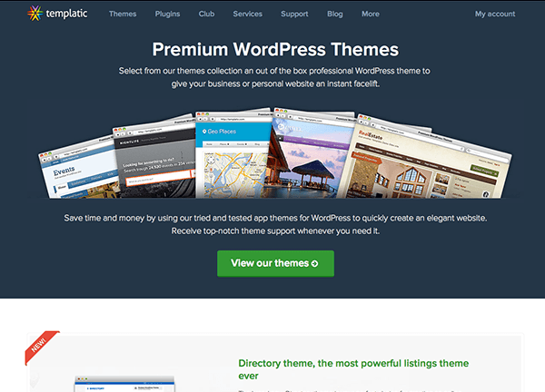Click the tropical resort theme preview
This screenshot has width=545, height=392.
click(x=313, y=159)
